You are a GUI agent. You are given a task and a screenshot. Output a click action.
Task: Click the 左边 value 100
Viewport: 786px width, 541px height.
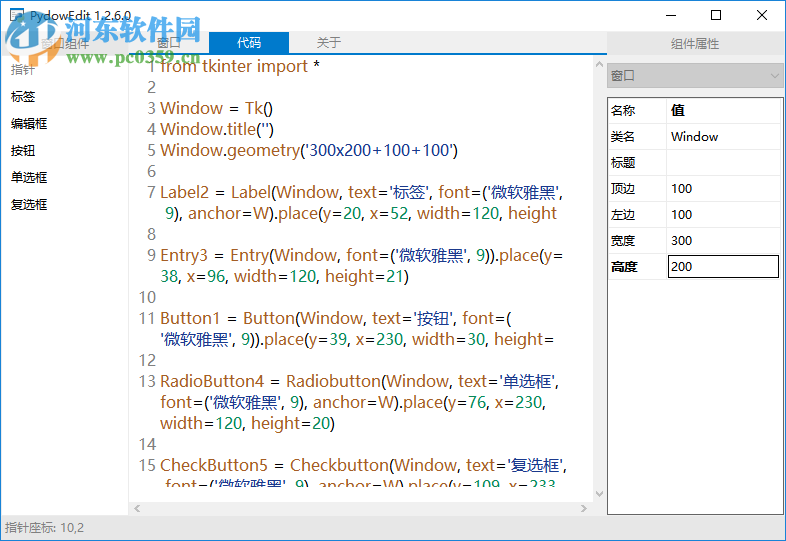pyautogui.click(x=723, y=214)
